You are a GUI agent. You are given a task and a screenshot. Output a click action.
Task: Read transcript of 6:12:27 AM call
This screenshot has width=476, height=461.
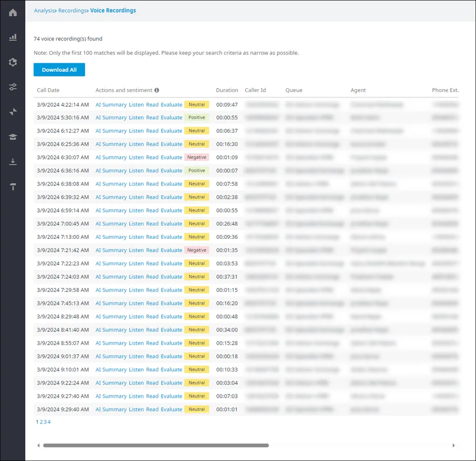[152, 131]
